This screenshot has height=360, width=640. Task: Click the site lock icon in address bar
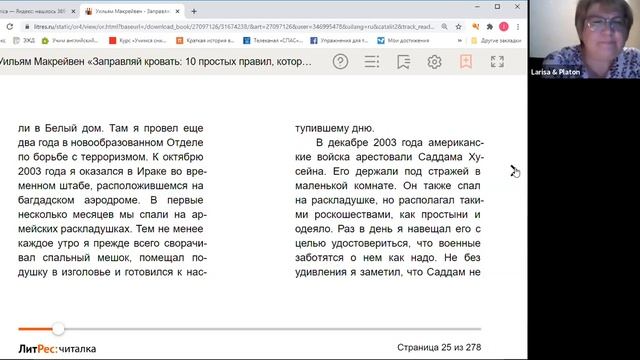[27, 27]
